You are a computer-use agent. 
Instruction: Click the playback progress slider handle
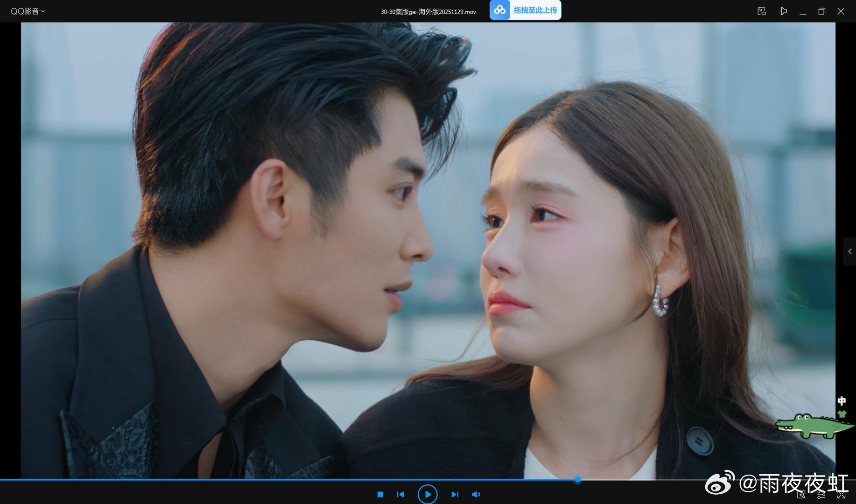click(x=578, y=480)
